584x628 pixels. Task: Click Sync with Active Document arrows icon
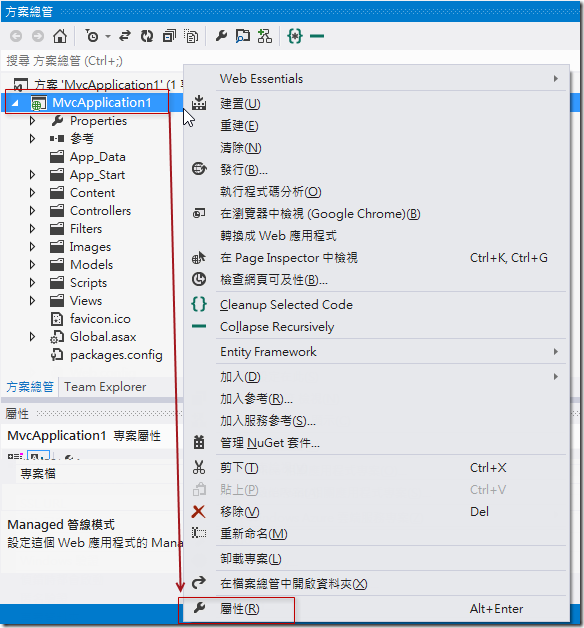click(125, 36)
